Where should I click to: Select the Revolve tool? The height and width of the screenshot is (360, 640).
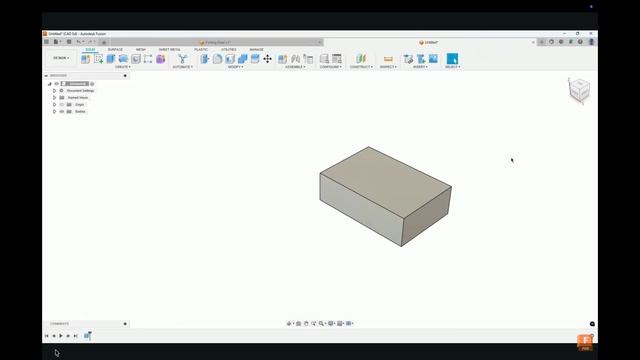[x=123, y=59]
